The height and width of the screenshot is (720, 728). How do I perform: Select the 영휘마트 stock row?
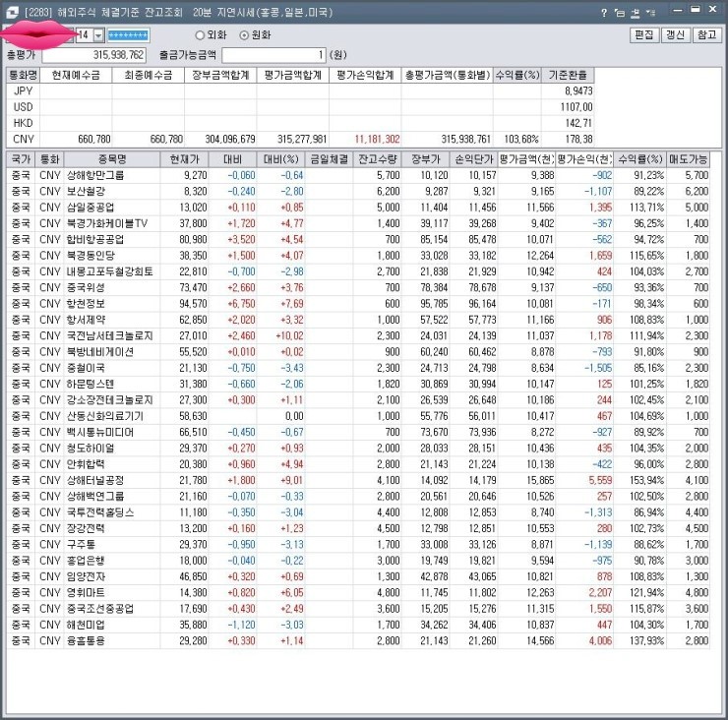[x=358, y=593]
